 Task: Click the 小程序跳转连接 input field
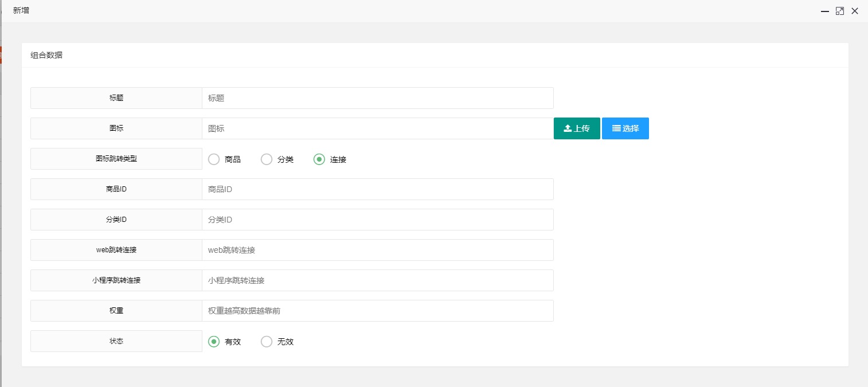tap(377, 280)
